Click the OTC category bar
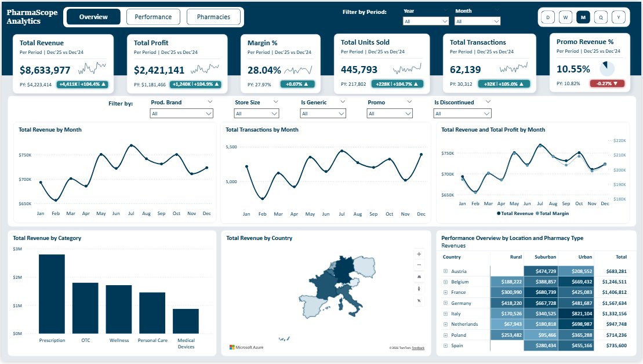The image size is (643, 364). click(x=85, y=308)
